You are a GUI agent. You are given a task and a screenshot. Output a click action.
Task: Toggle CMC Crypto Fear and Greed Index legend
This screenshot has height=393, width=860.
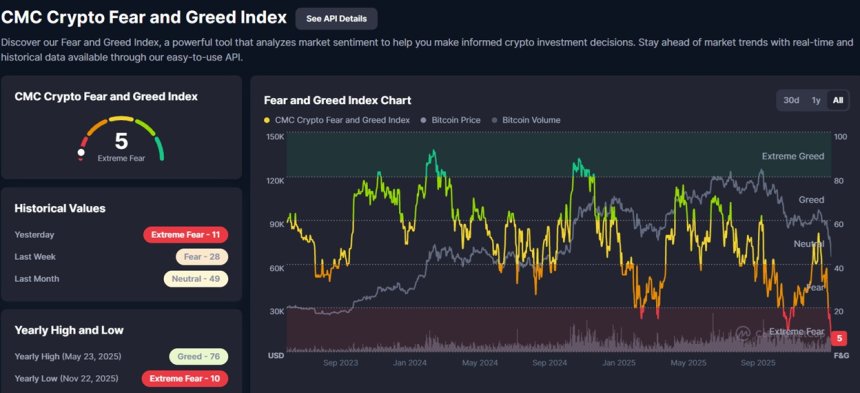pyautogui.click(x=337, y=120)
